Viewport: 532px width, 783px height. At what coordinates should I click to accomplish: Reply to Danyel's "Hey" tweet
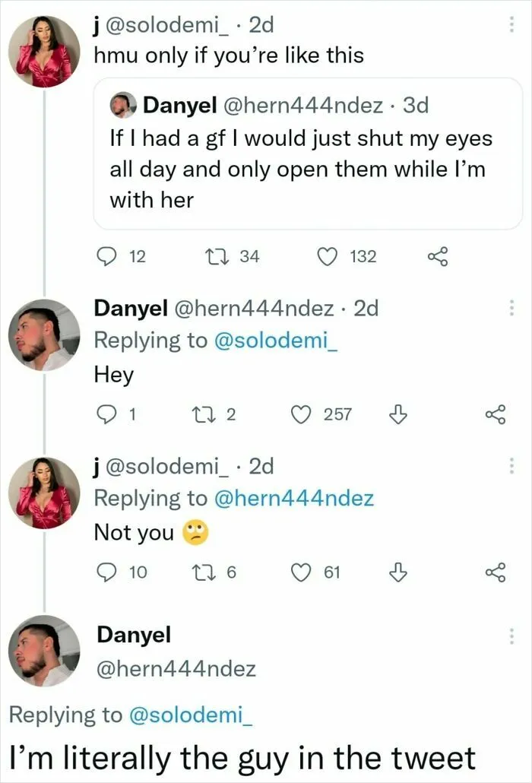click(x=106, y=414)
